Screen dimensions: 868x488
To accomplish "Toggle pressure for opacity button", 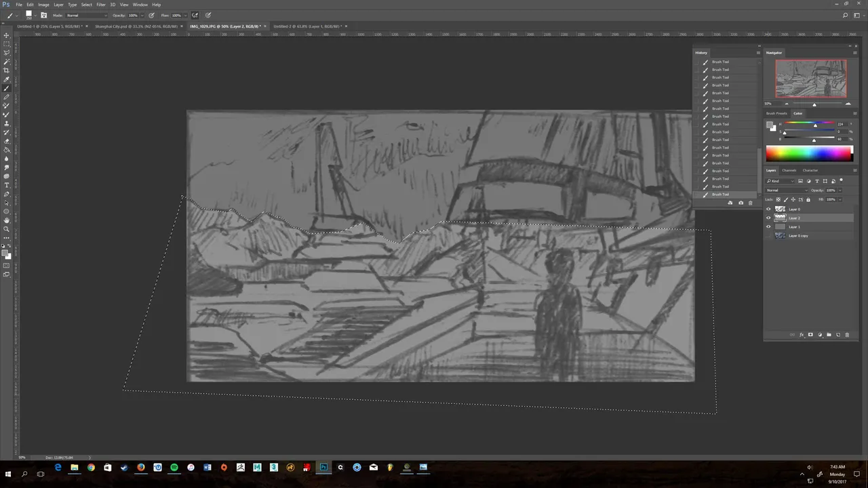I will click(151, 15).
